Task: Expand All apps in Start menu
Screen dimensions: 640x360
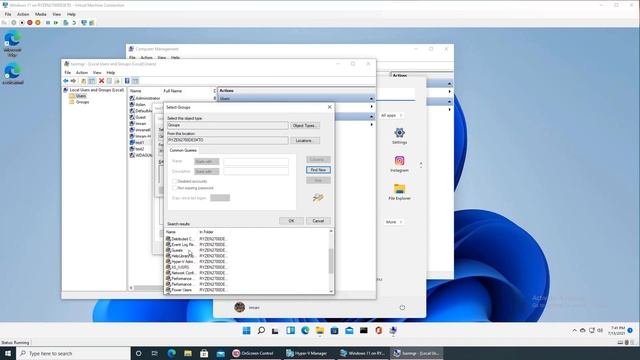Action: point(391,116)
